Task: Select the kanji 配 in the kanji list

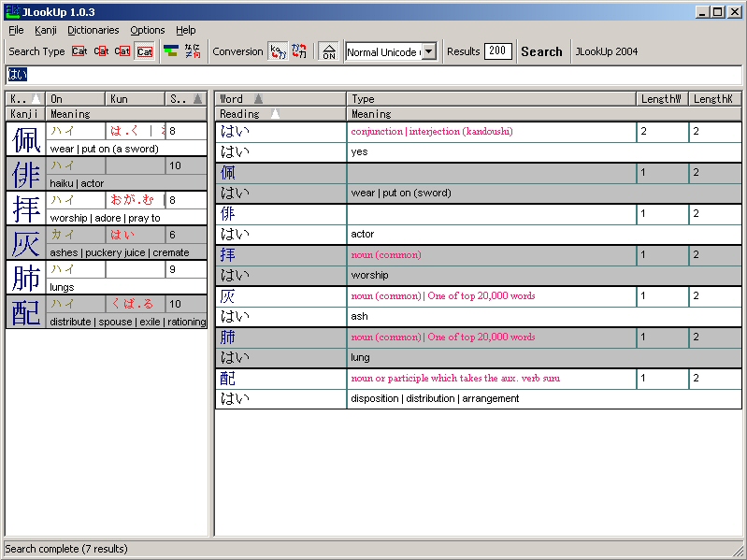Action: pos(26,312)
